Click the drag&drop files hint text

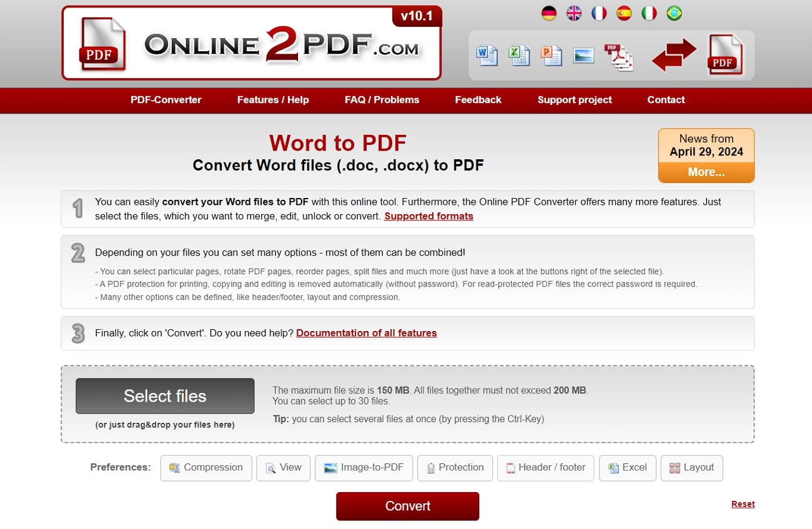point(165,425)
